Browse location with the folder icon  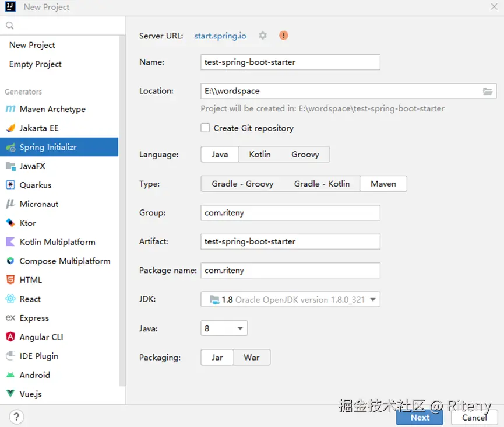pos(488,92)
